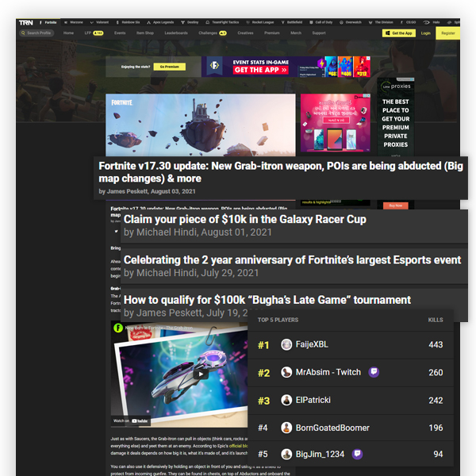Screen dimensions: 476x476
Task: Open the Premium menu item
Action: click(272, 33)
